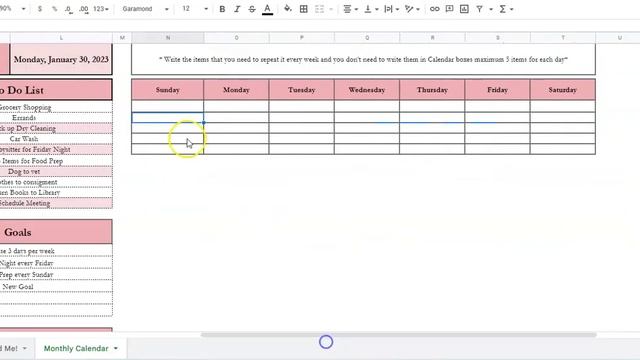The width and height of the screenshot is (640, 360).
Task: Insert link icon
Action: click(x=434, y=9)
